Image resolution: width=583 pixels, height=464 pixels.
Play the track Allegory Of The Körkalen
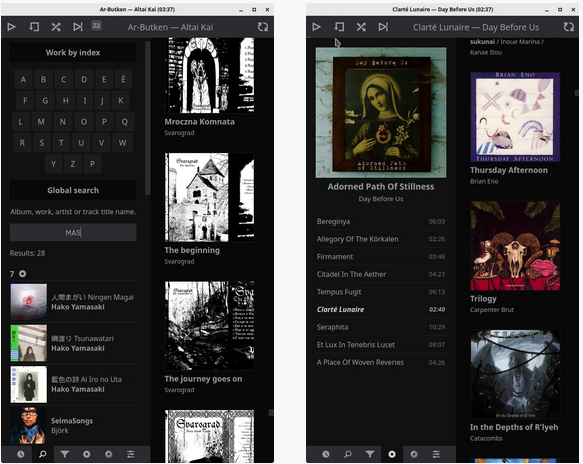tap(381, 239)
